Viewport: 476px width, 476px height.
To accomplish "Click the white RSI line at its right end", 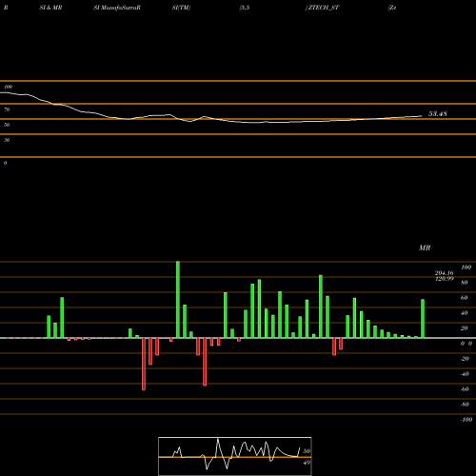I will (421, 116).
